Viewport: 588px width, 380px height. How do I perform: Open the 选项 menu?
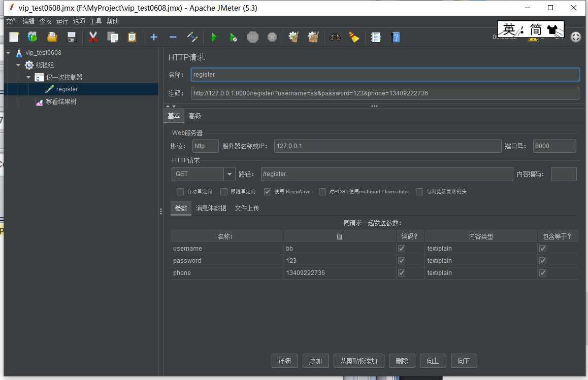tap(79, 21)
